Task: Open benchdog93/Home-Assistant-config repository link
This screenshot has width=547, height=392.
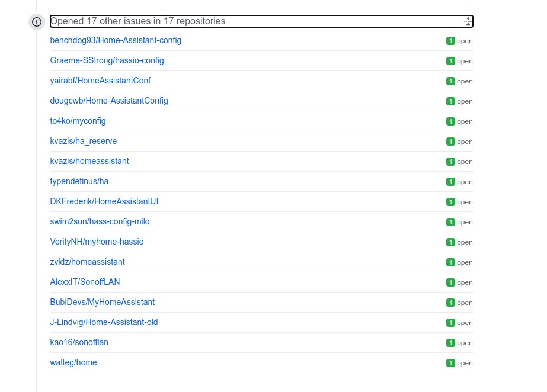Action: point(116,40)
